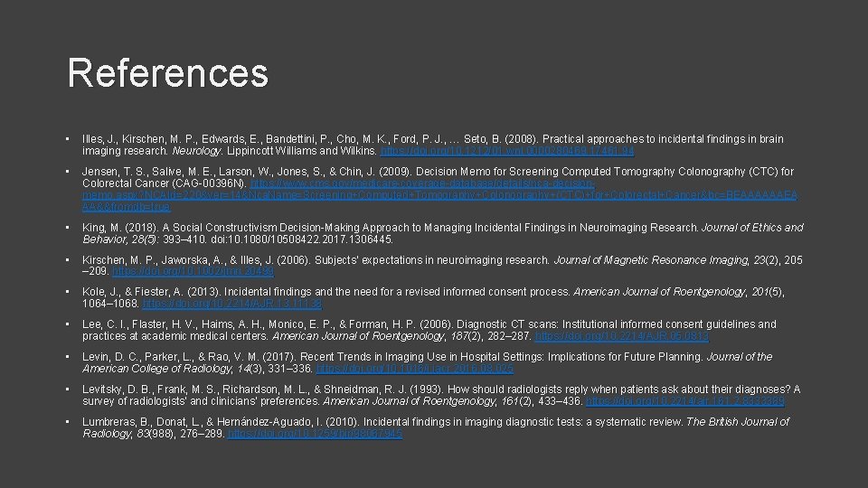
Task: Open the DOI link in the Levitsky reference
Action: 684,401
